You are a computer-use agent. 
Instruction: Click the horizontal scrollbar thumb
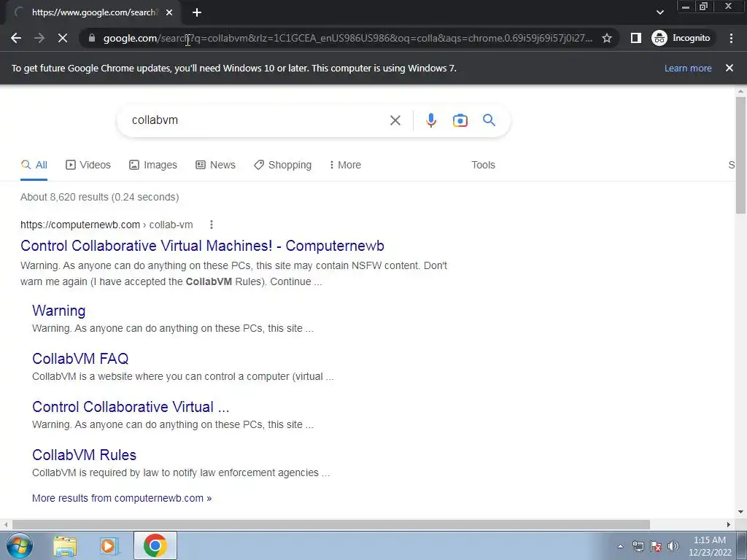[330, 524]
